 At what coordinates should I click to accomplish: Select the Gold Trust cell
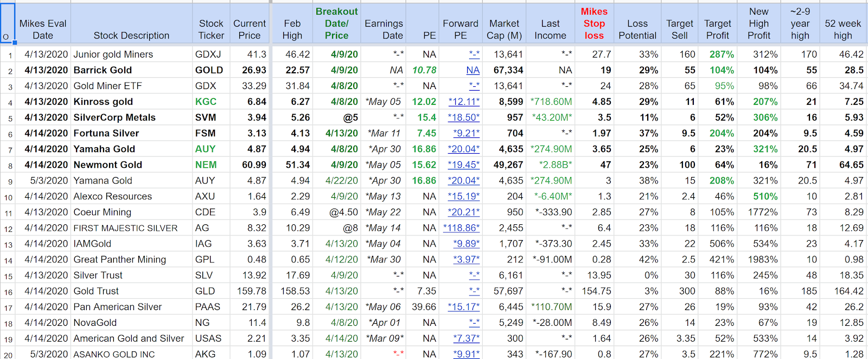pos(131,291)
